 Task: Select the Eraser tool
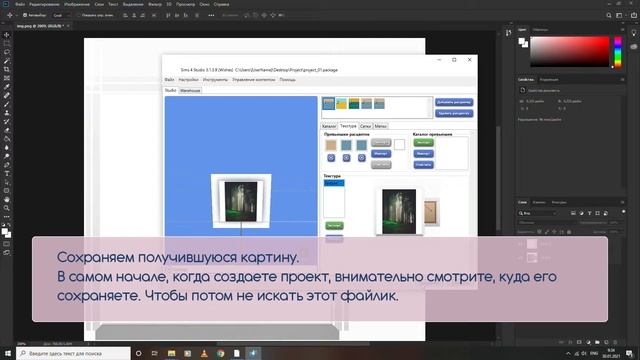7,130
